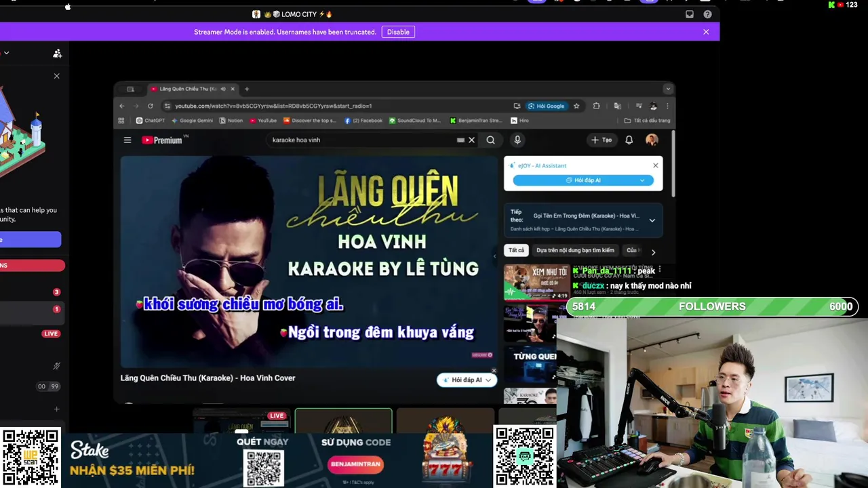Open the SoundCloud To M... bookmark
This screenshot has height=488, width=868.
(x=415, y=121)
